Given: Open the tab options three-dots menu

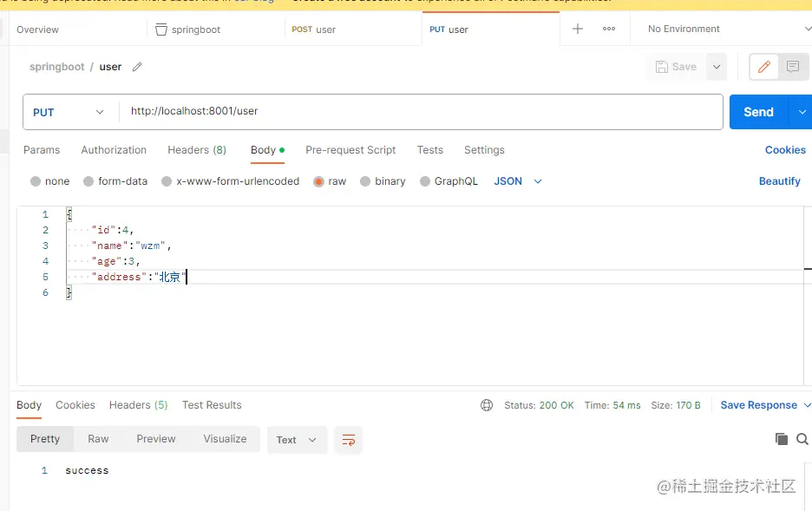Looking at the screenshot, I should pyautogui.click(x=609, y=29).
